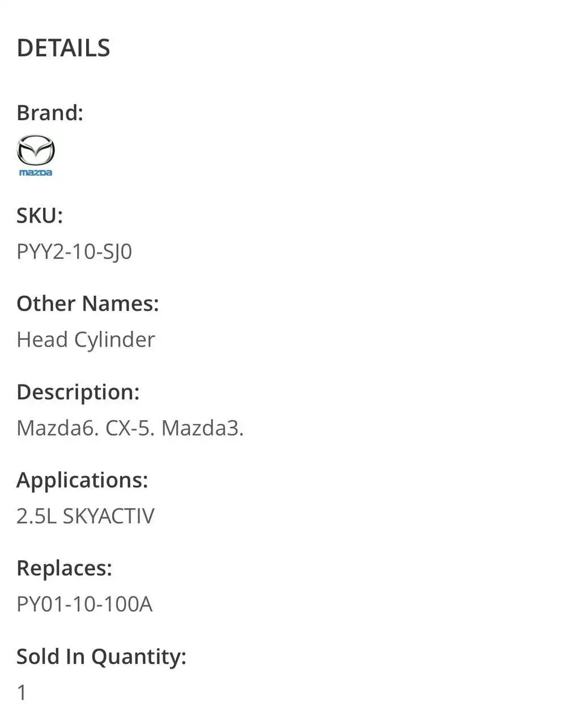Click the word Cylinder in Other Names
The height and width of the screenshot is (725, 588).
point(114,340)
